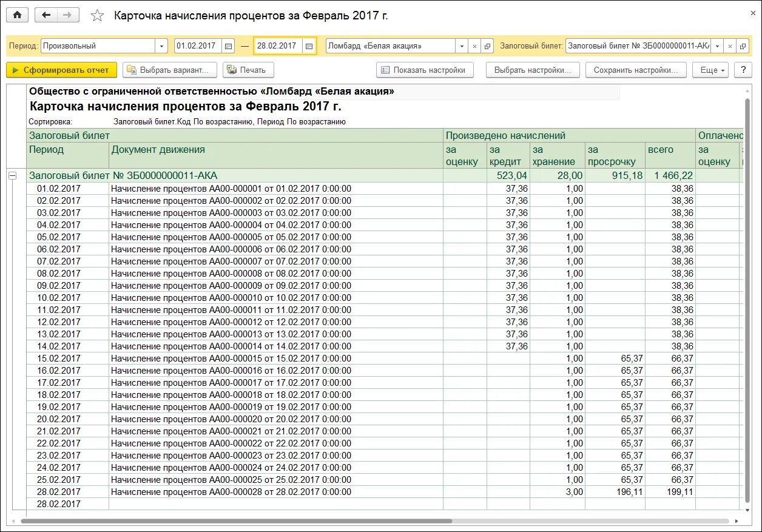Open the Еще menu

click(x=710, y=70)
